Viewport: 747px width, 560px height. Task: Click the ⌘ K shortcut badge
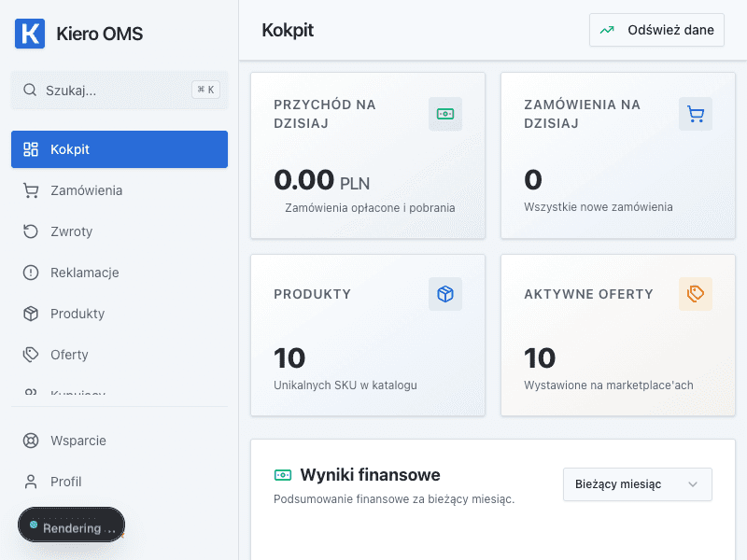pos(205,90)
